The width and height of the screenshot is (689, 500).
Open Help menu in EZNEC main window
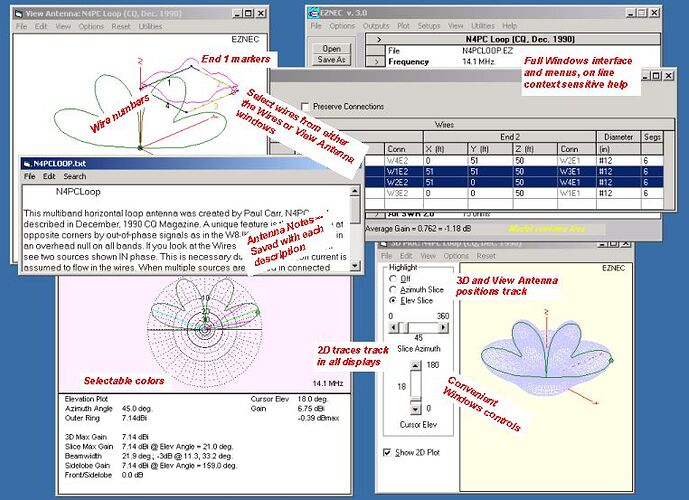pyautogui.click(x=509, y=26)
